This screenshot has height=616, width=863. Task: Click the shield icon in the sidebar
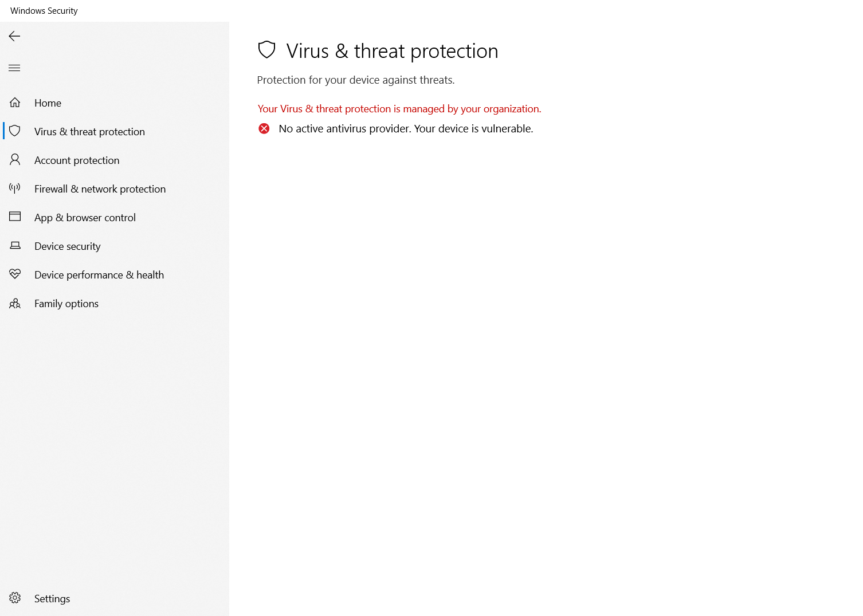click(15, 131)
